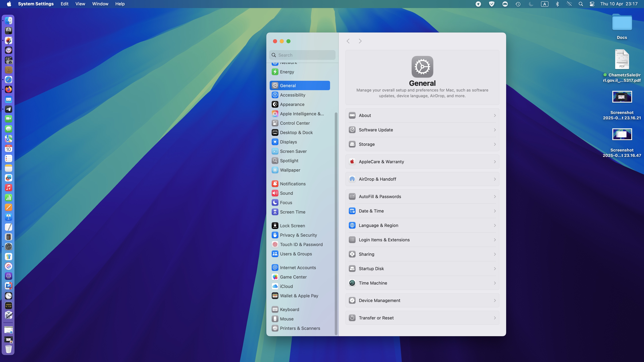Click the iCloud sidebar icon

tap(275, 287)
